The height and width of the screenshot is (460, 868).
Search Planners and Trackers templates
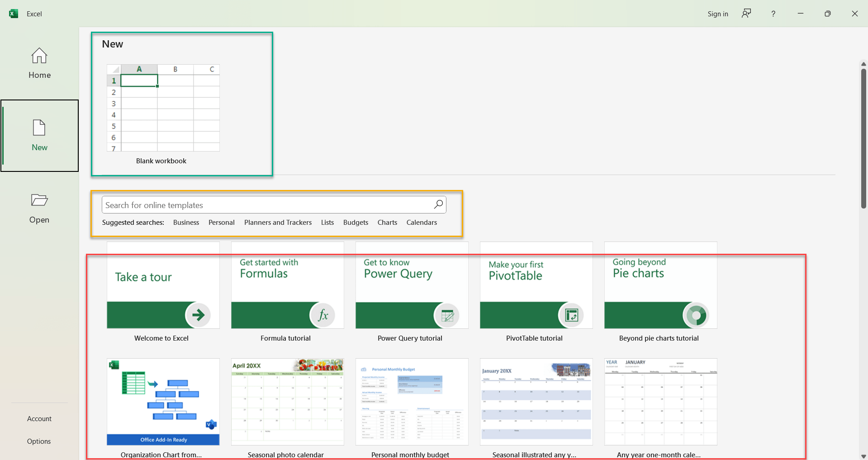tap(278, 223)
